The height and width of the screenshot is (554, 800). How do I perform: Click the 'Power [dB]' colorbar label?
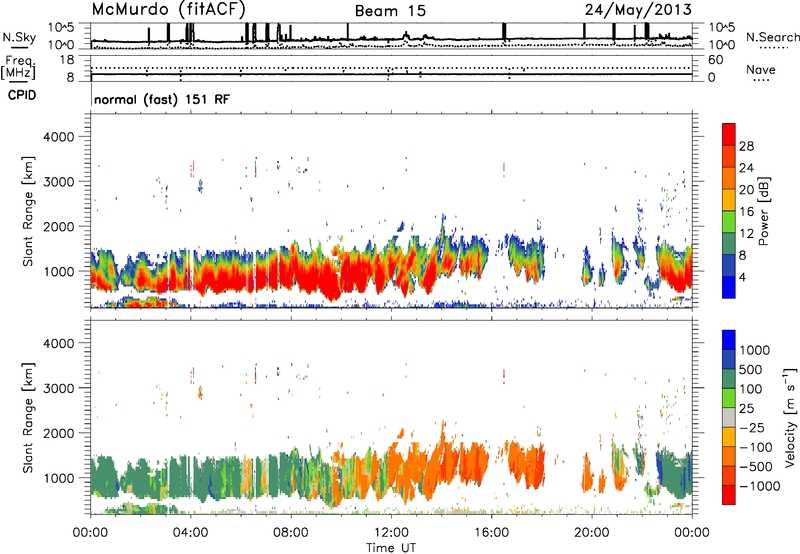763,211
